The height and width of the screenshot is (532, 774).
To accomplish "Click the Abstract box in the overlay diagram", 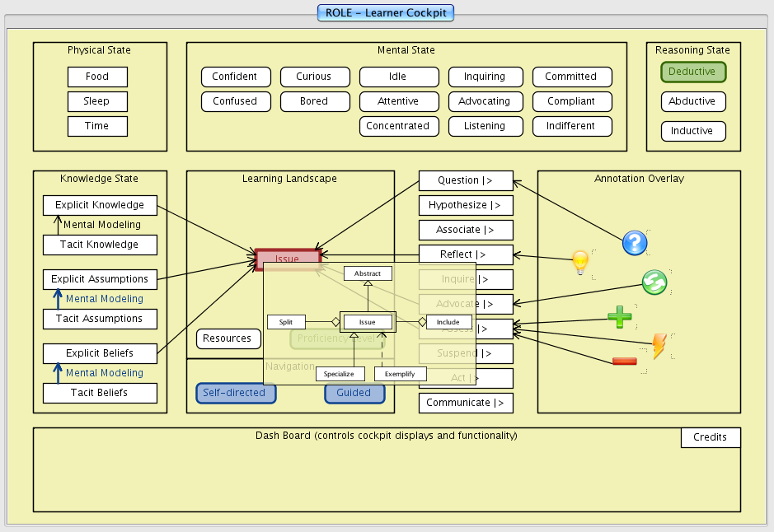I will point(368,273).
